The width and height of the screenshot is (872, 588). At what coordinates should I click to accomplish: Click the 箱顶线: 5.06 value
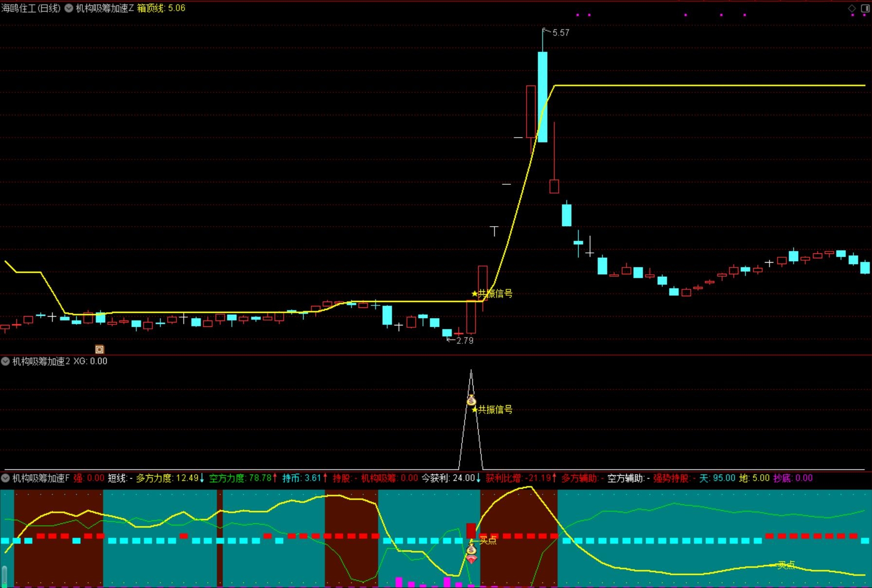pyautogui.click(x=161, y=8)
